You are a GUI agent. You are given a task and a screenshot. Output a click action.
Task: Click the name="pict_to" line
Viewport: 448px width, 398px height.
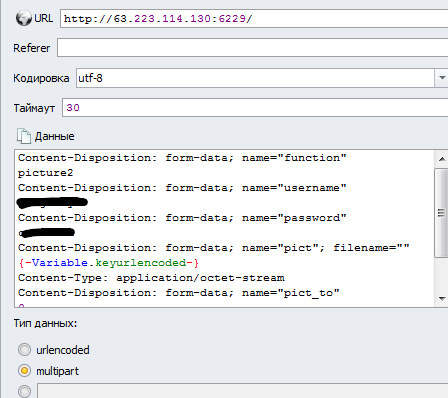pos(179,293)
